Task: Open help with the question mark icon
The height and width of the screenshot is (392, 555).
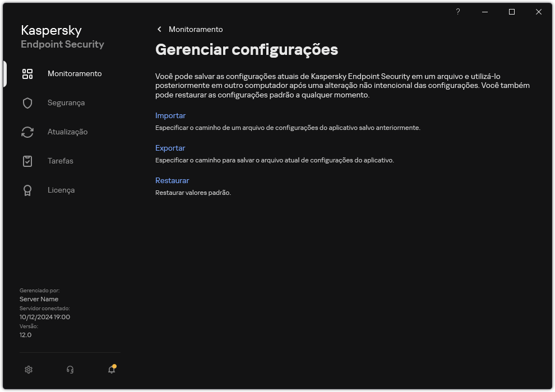Action: (457, 12)
